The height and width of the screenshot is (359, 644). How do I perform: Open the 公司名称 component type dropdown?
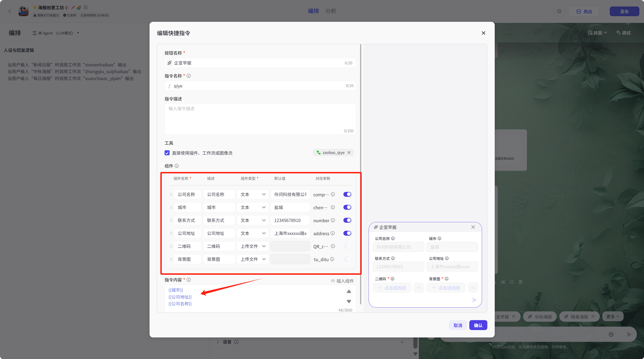coord(253,194)
